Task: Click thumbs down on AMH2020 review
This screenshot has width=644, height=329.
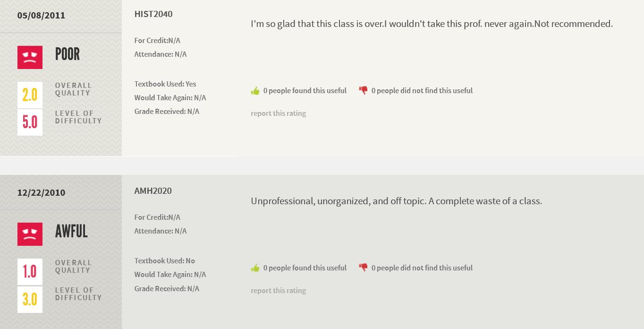Action: point(363,268)
